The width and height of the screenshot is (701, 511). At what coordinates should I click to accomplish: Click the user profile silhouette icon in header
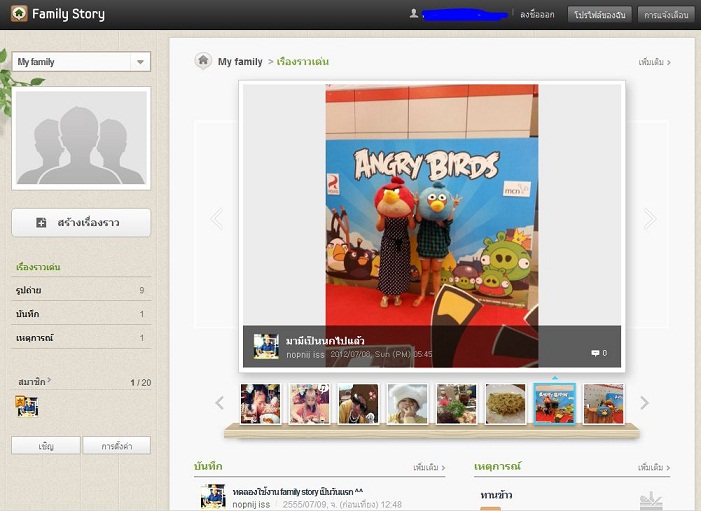[414, 14]
